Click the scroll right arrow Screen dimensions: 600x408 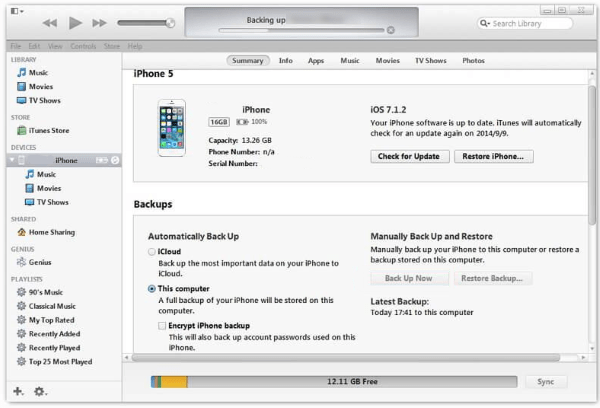pos(583,357)
